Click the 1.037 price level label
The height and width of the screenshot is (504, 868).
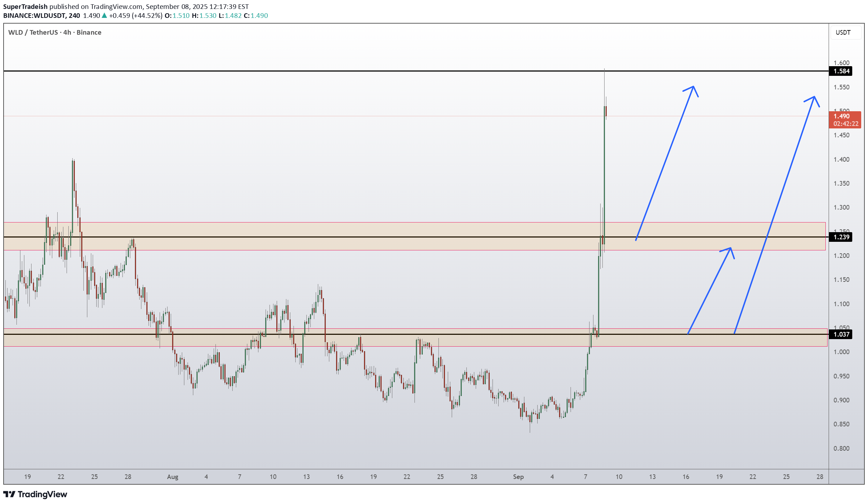coord(841,334)
